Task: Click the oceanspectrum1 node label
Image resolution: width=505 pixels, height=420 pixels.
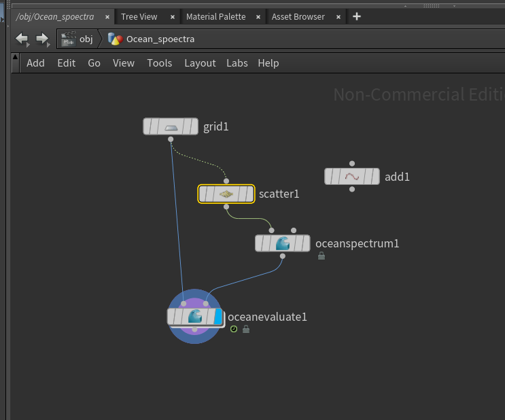Action: tap(358, 243)
